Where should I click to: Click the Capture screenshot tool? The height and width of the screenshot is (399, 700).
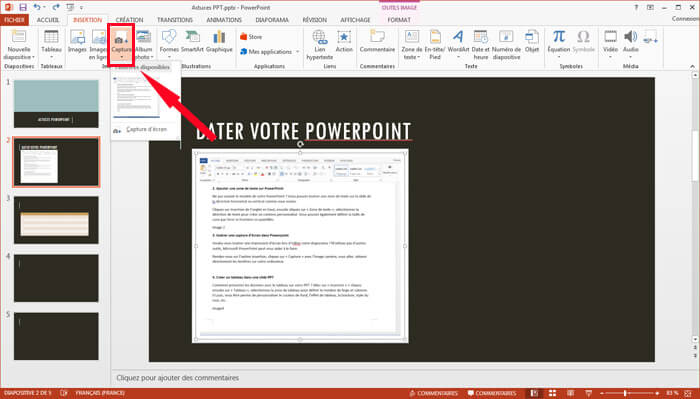pos(121,44)
